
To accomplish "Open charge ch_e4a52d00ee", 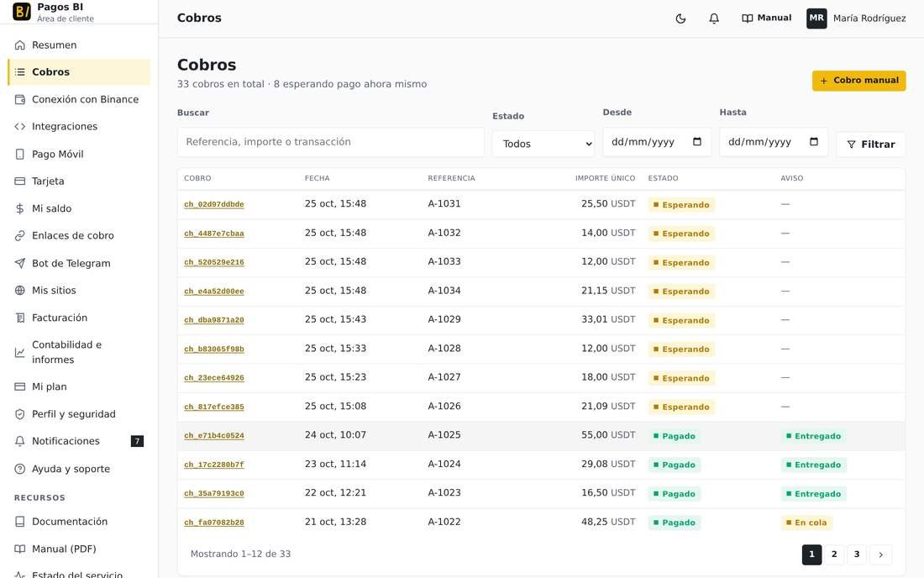I will pyautogui.click(x=214, y=291).
